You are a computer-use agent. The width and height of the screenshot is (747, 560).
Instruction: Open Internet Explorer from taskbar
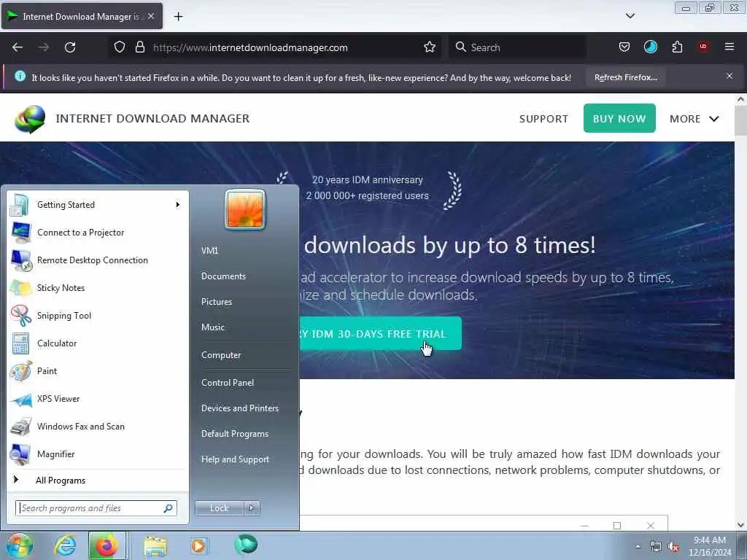[65, 545]
